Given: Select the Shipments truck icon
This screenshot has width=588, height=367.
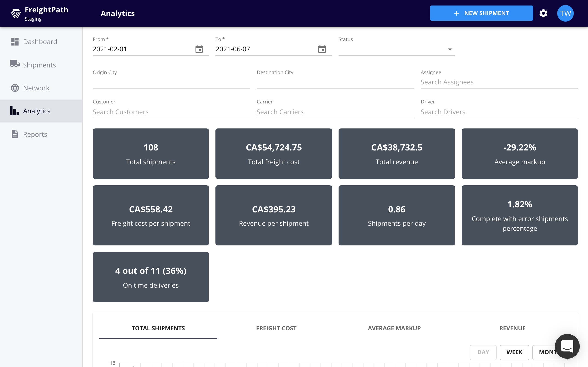Looking at the screenshot, I should 15,64.
